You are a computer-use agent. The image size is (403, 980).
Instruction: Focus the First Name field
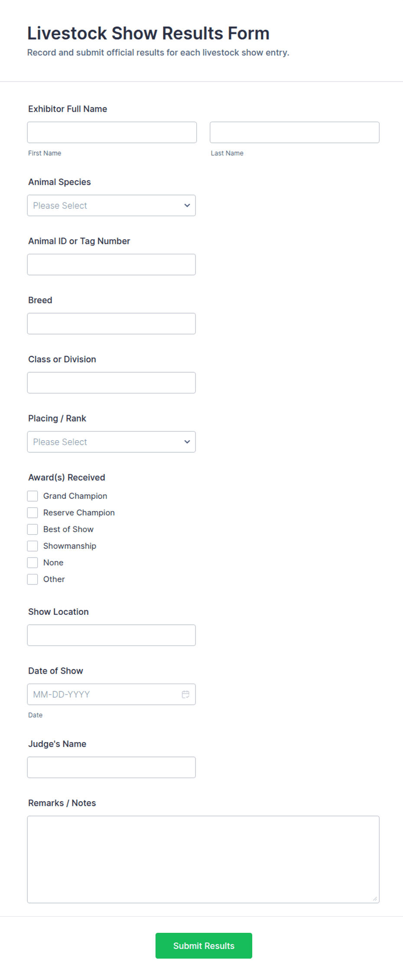pyautogui.click(x=112, y=132)
